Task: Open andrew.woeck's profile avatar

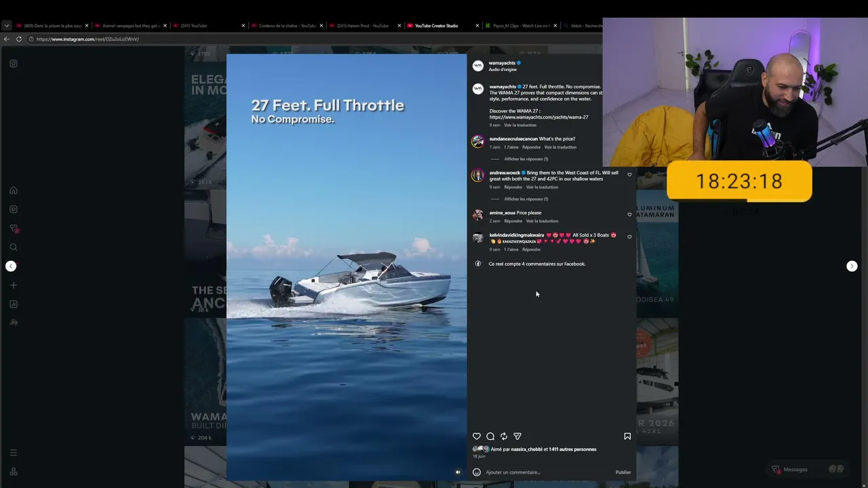Action: (478, 176)
